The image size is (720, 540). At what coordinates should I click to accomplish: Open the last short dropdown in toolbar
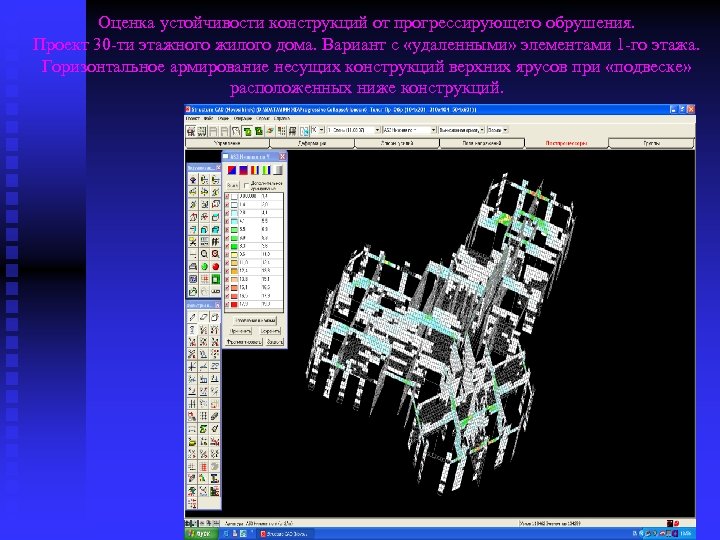coord(497,130)
